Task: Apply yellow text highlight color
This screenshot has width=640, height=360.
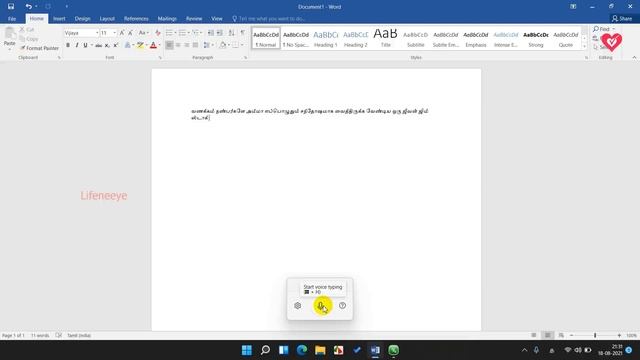Action: point(140,45)
